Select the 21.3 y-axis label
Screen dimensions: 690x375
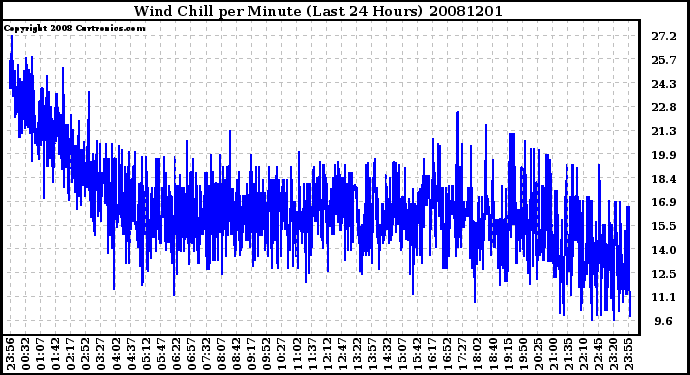(x=664, y=131)
